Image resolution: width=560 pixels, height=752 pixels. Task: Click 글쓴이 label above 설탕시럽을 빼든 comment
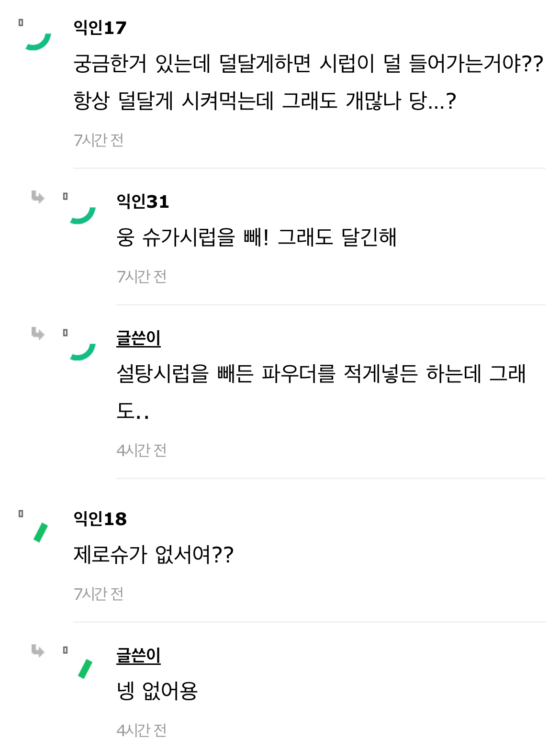[138, 338]
